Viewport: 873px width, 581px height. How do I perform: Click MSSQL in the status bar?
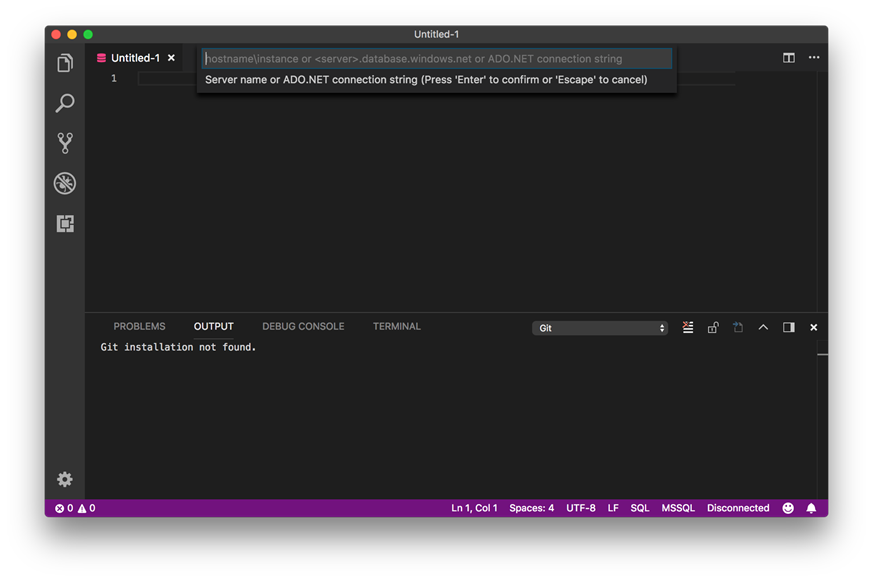pos(678,508)
